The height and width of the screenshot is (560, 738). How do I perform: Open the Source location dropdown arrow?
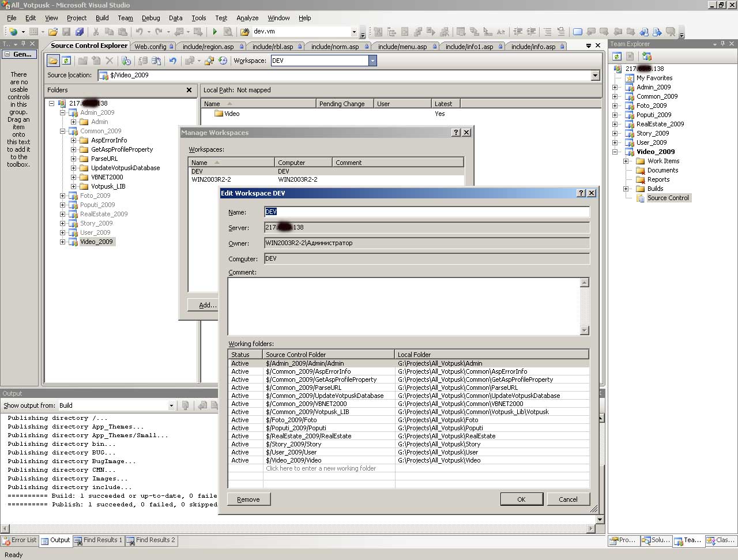(x=595, y=76)
